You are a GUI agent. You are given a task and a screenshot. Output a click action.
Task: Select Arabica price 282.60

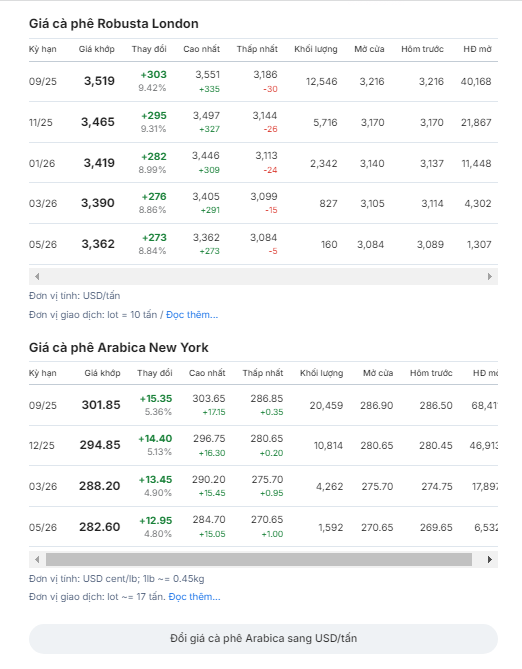pyautogui.click(x=99, y=527)
